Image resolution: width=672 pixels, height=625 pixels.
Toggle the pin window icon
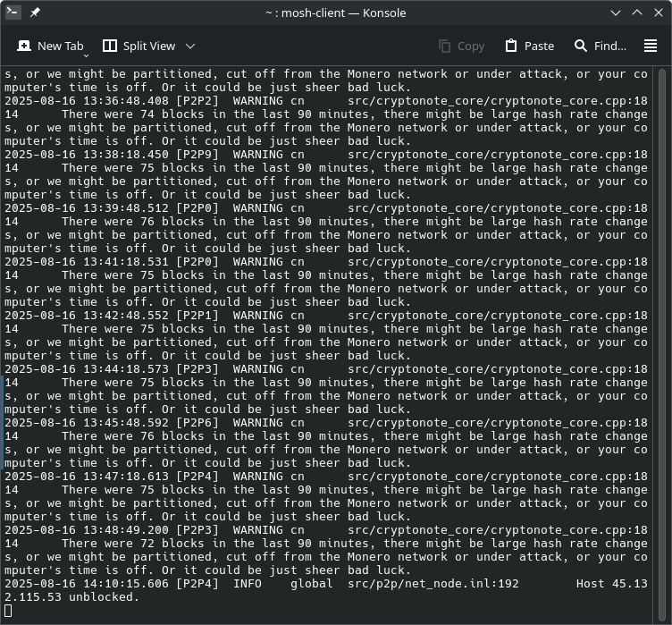35,13
